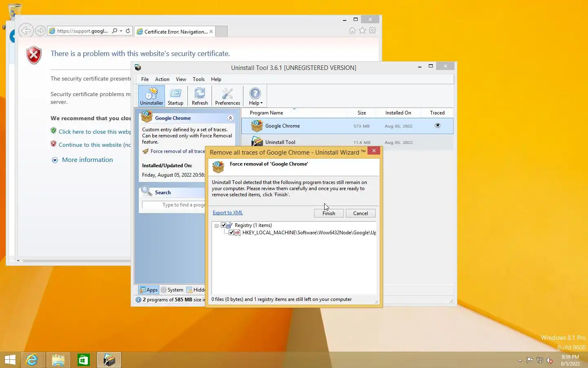Image resolution: width=588 pixels, height=368 pixels.
Task: Collapse the Google Chrome details panel chevron
Action: tap(230, 118)
